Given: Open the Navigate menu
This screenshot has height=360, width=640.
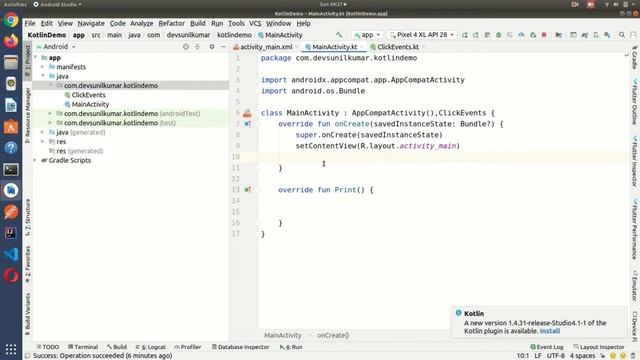Looking at the screenshot, I should (x=91, y=24).
